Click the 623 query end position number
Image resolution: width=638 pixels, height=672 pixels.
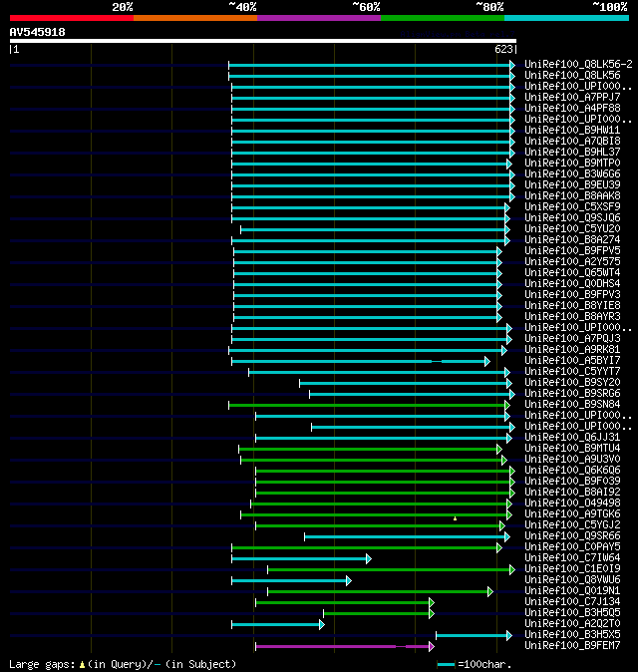pyautogui.click(x=503, y=49)
